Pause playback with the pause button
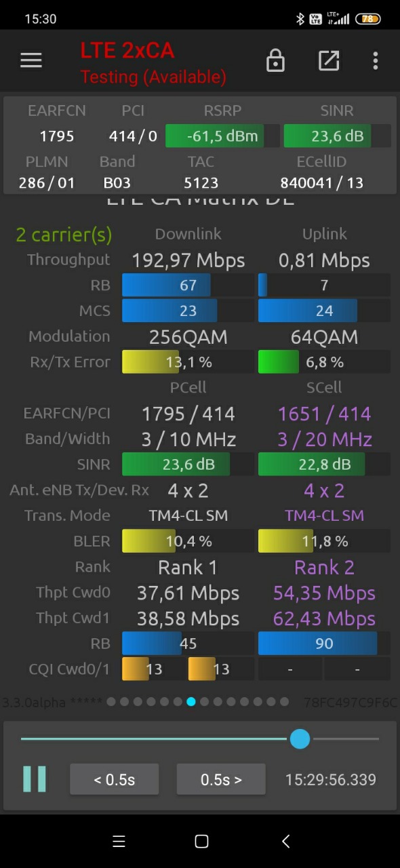 coord(35,779)
